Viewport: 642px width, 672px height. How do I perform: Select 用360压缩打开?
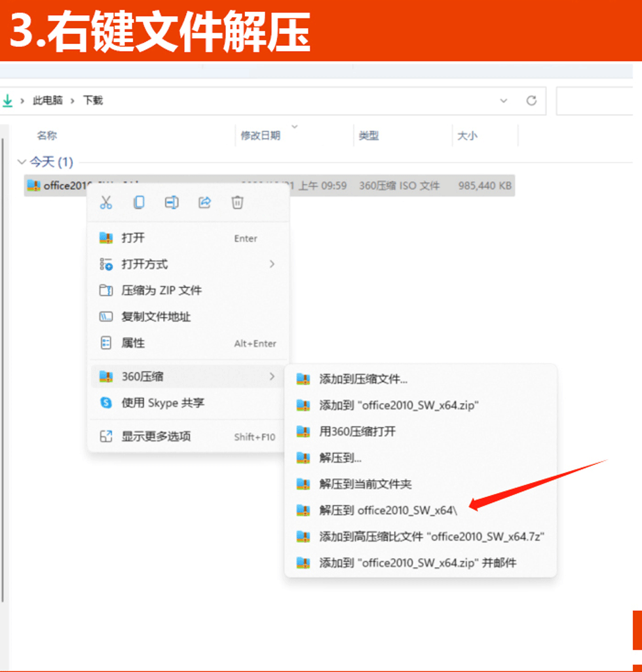421,431
